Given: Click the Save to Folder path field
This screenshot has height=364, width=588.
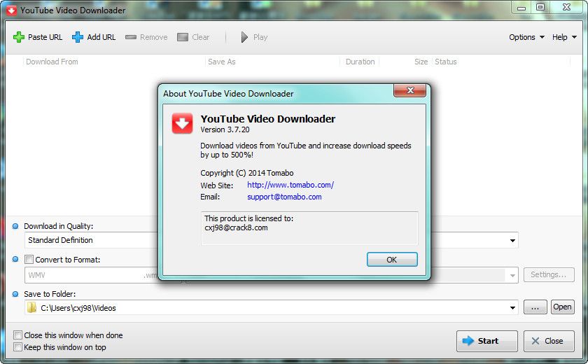Looking at the screenshot, I should tap(272, 308).
